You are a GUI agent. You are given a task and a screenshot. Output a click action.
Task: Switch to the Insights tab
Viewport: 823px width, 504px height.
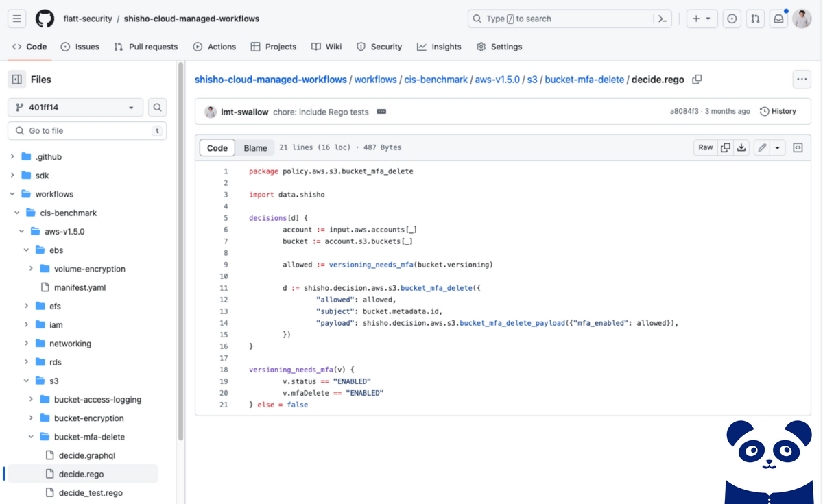[x=439, y=47]
